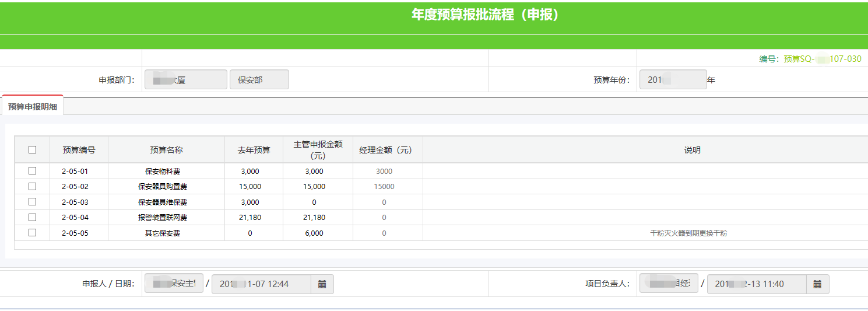This screenshot has height=311, width=868.
Task: Click the 保安部 department field
Action: tap(259, 80)
